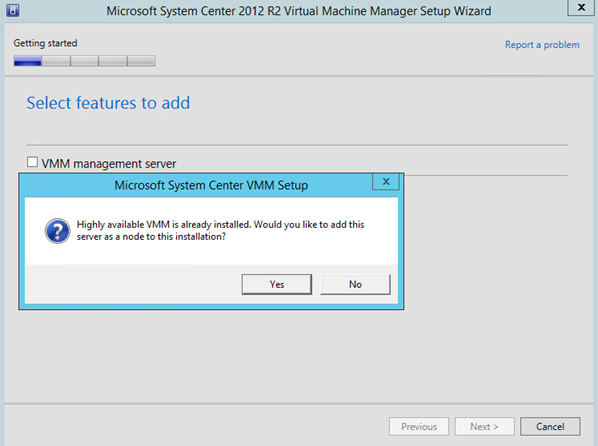The image size is (598, 446).
Task: Click the Next > button
Action: (x=484, y=426)
